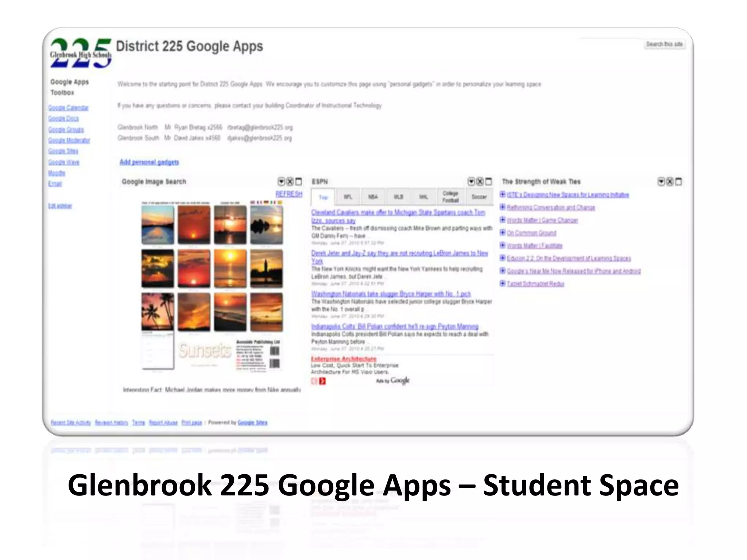Open Washington Nationals Bryce Harper headline

click(391, 294)
